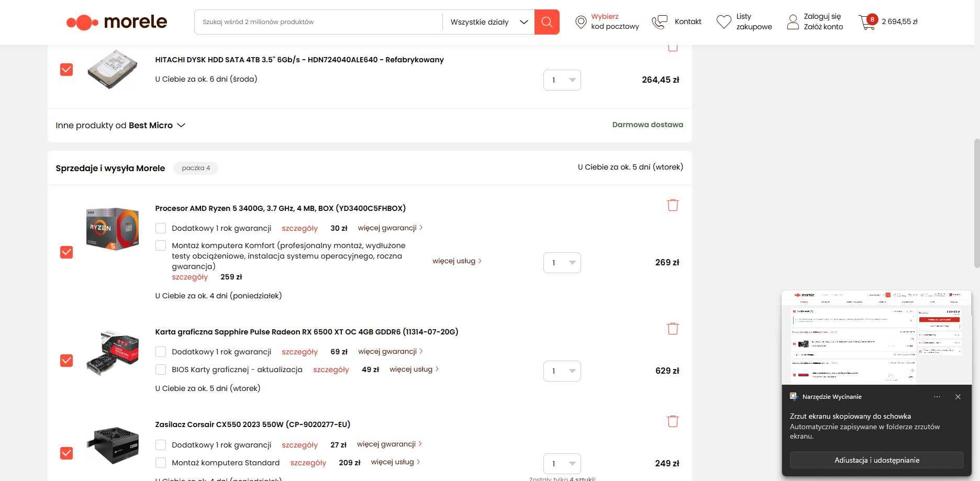Viewport: 980px width, 481px height.
Task: Open quantity dropdown for Hitachi HDD
Action: 562,80
